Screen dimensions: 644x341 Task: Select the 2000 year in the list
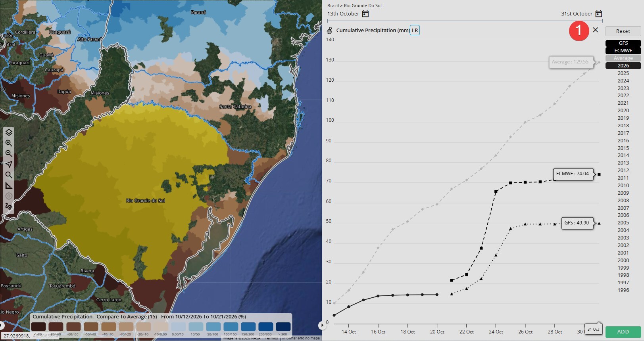click(x=623, y=261)
